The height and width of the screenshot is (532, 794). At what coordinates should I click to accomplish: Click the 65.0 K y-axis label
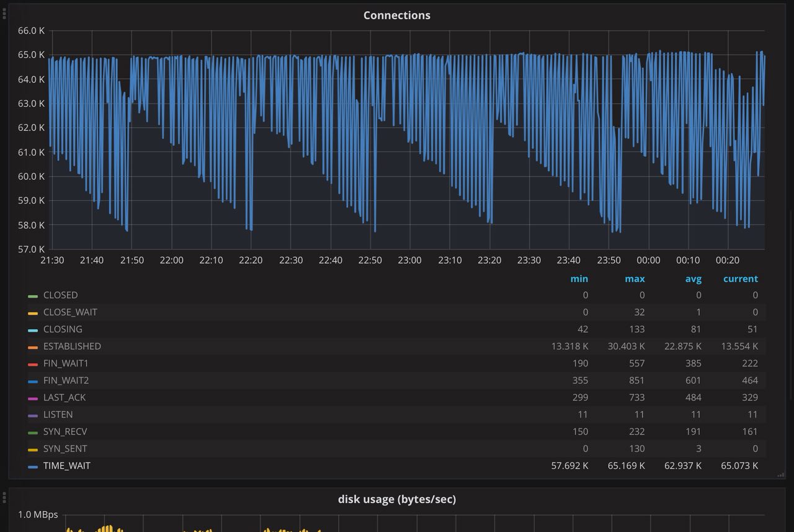pos(31,55)
